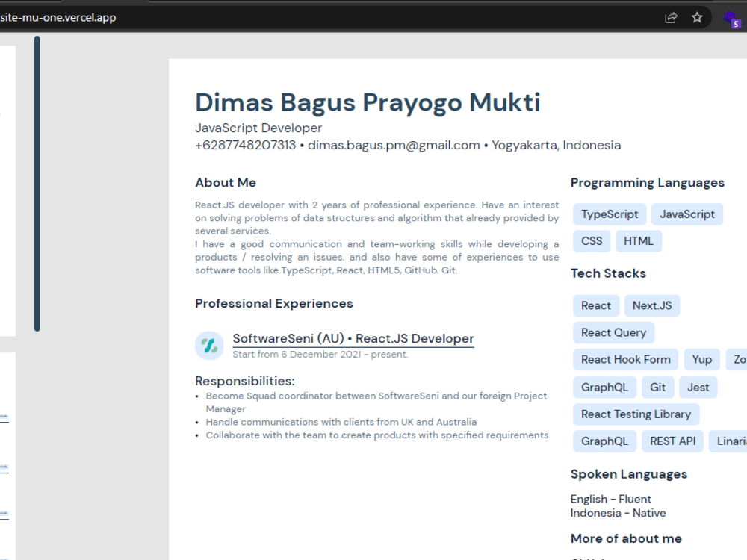Open the SoftwareSeni (AU) React.JS Developer link
The image size is (747, 560).
click(x=353, y=338)
